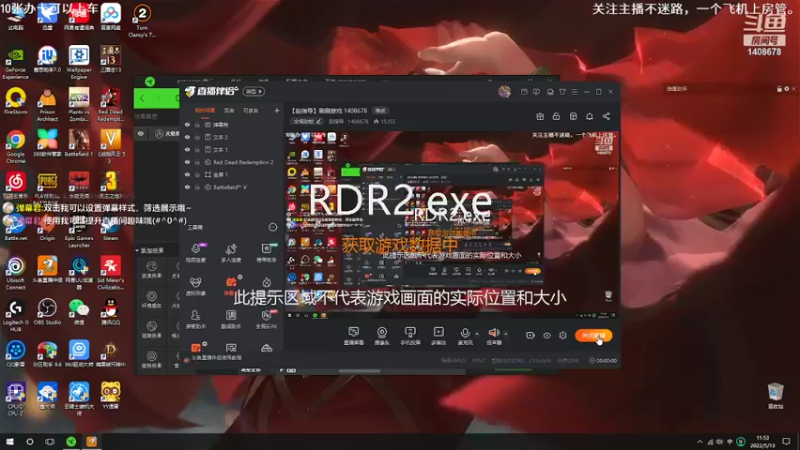Open the multimedia source tool
This screenshot has width=800, height=450.
[438, 336]
